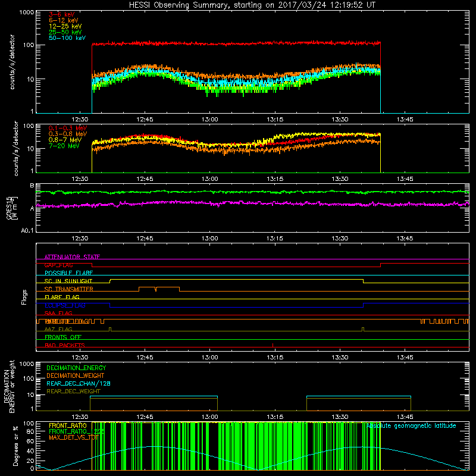Click the GOES15 [W m-2] axis label
The width and height of the screenshot is (476, 476).
(12, 208)
